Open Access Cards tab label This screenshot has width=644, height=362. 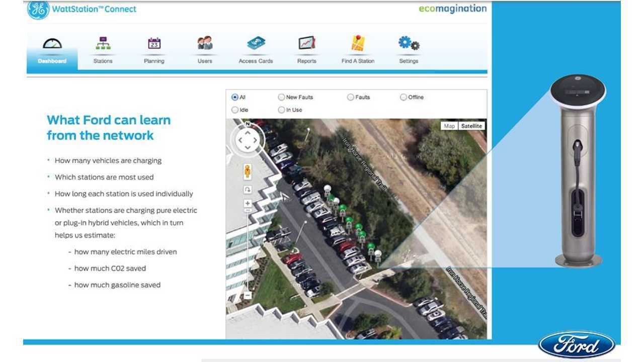[256, 61]
